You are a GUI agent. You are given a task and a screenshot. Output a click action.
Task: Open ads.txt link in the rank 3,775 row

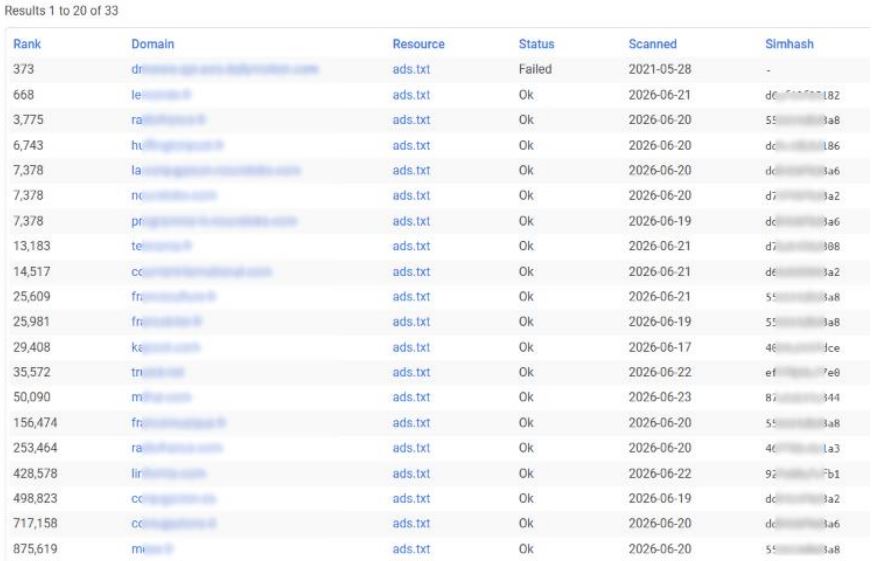pyautogui.click(x=411, y=120)
